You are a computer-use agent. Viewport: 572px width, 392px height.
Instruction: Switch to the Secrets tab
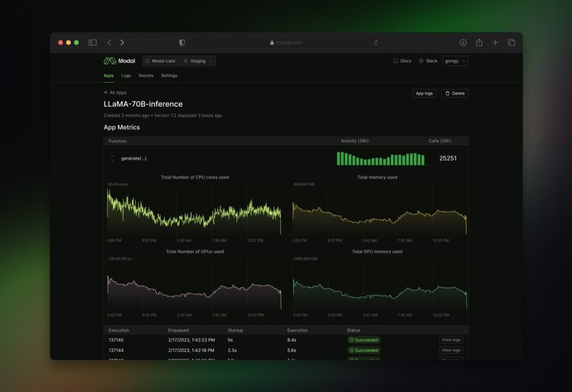click(x=146, y=76)
